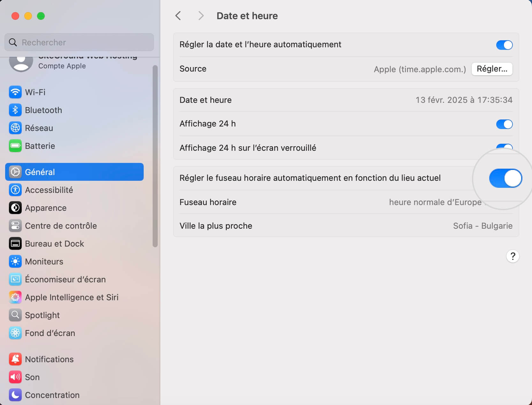Click the Sofia - Bulgarie city value
532x405 pixels.
[x=483, y=226]
